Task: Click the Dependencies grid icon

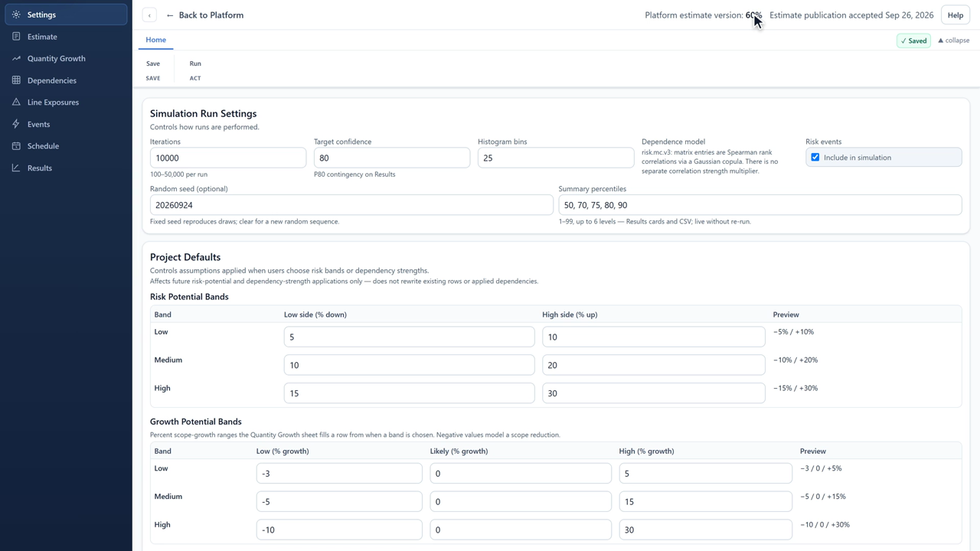Action: 16,80
